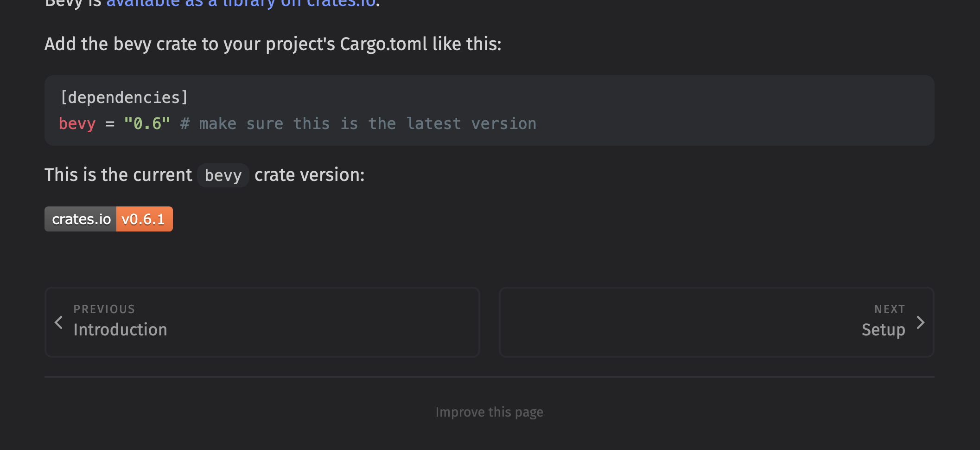The width and height of the screenshot is (980, 450).
Task: Click the Introduction page title text
Action: [x=120, y=330]
